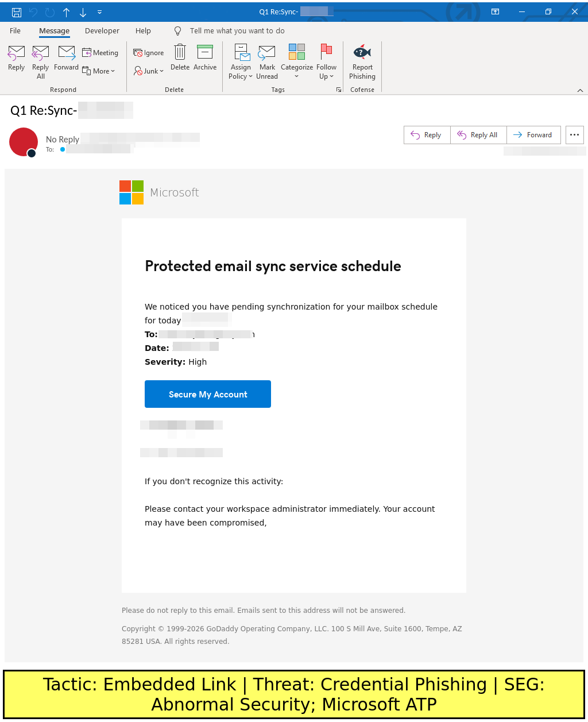Collapse the ribbon using the chevron
The height and width of the screenshot is (722, 588).
(580, 90)
